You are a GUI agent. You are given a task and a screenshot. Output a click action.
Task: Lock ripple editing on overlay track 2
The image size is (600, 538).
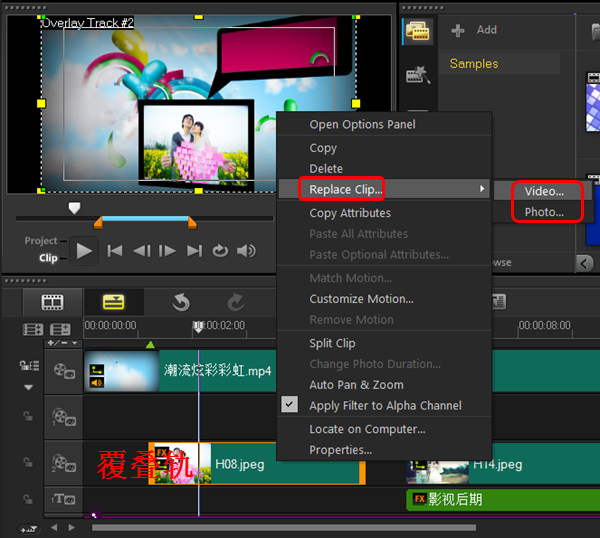[28, 462]
